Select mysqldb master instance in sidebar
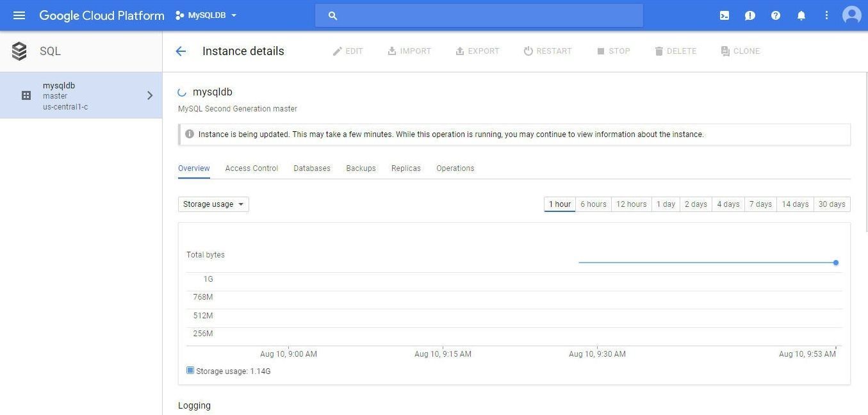Screen dimensions: 868x415 click(81, 95)
